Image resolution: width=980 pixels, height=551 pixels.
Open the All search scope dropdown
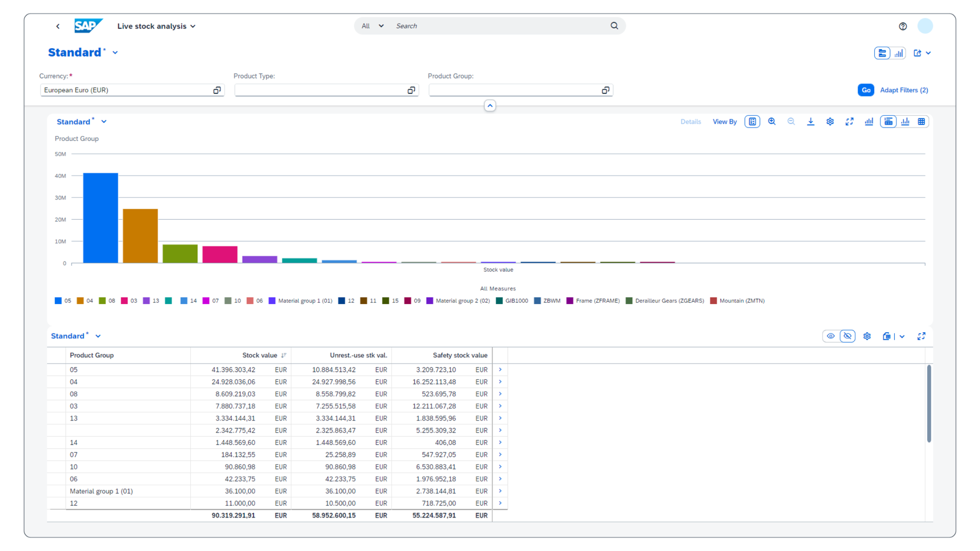[372, 26]
